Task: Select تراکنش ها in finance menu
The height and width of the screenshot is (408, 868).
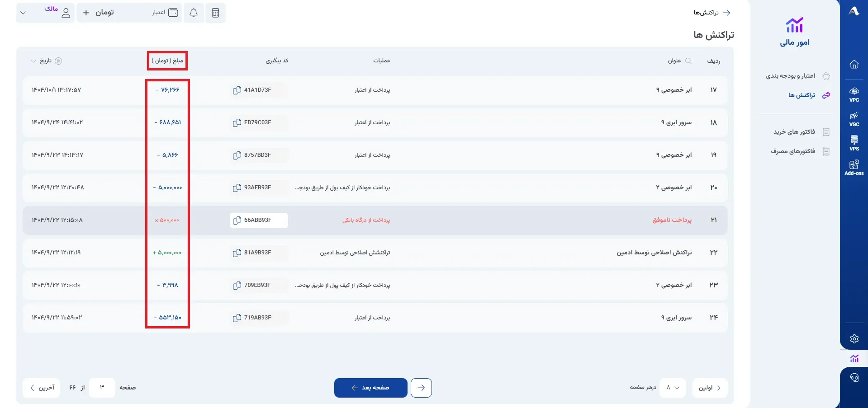Action: (x=809, y=95)
